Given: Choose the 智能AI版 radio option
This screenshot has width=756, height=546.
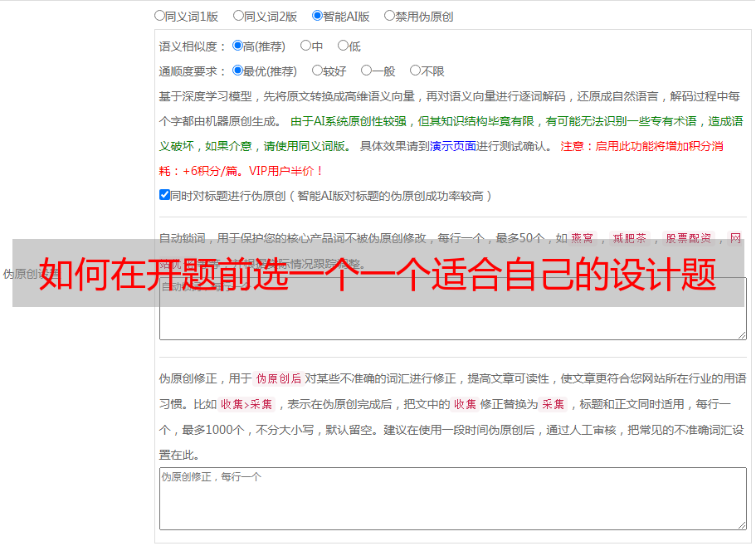Looking at the screenshot, I should point(317,16).
